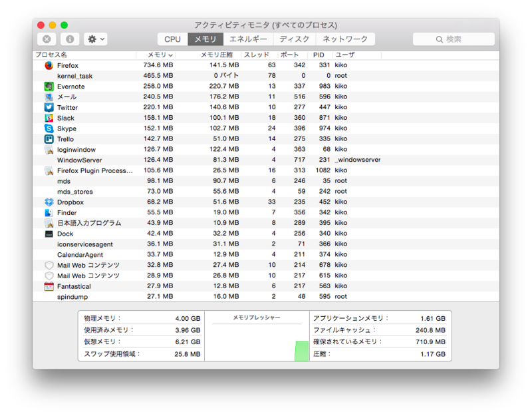Click the shield icon for PID 615
This screenshot has height=416, width=532.
pyautogui.click(x=49, y=276)
